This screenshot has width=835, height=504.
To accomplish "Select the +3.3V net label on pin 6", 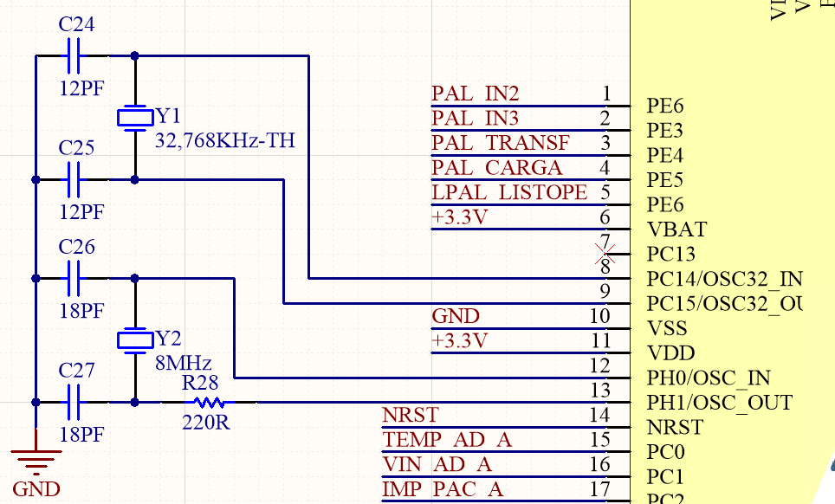I will pos(460,217).
